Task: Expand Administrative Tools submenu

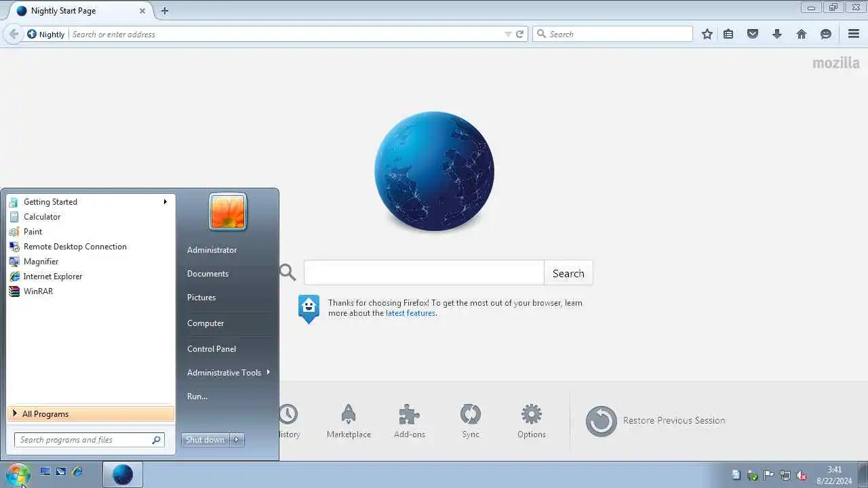Action: tap(229, 373)
